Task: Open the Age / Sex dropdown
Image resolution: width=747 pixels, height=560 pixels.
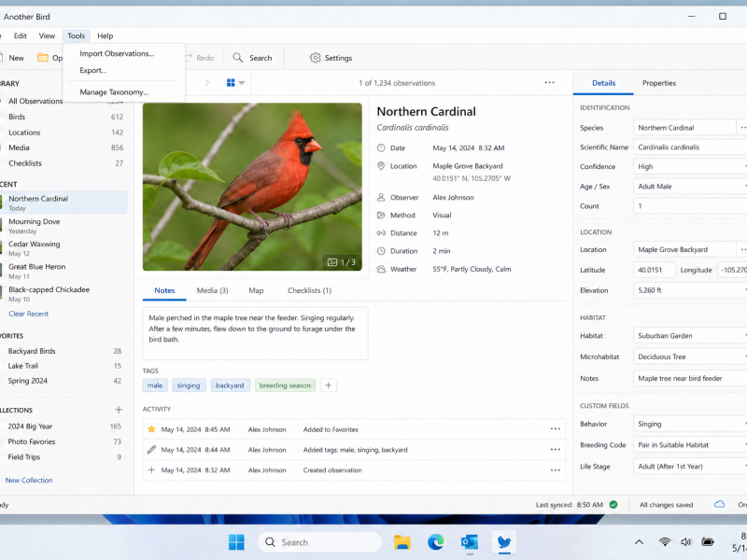Action: (690, 186)
